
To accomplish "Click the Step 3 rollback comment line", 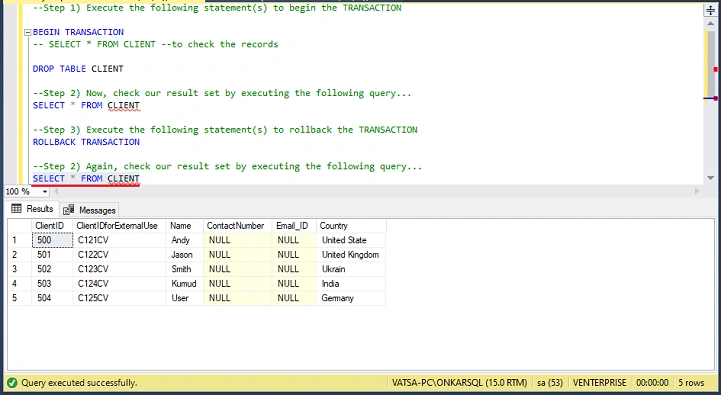I will coord(225,130).
